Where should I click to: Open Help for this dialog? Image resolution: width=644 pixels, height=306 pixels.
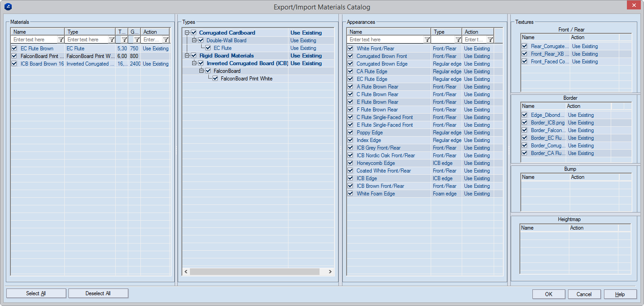[x=620, y=294]
